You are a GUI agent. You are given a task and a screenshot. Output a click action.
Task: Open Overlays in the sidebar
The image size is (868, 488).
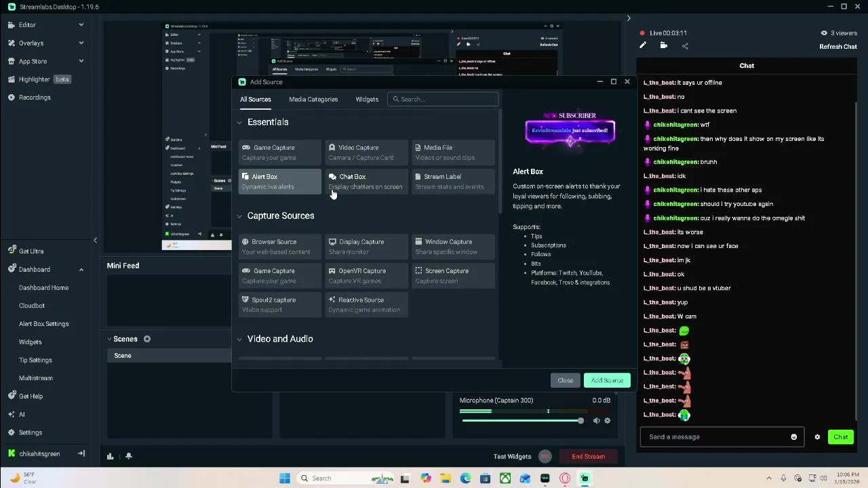pyautogui.click(x=31, y=43)
